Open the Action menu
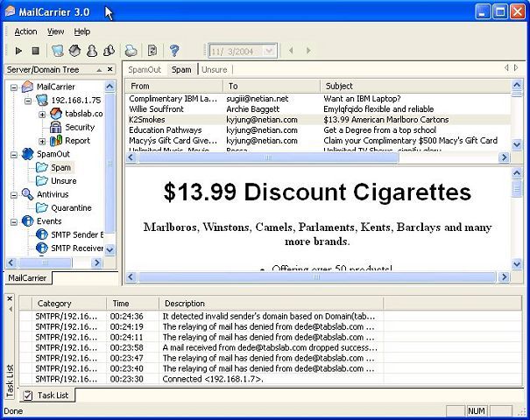 [25, 31]
